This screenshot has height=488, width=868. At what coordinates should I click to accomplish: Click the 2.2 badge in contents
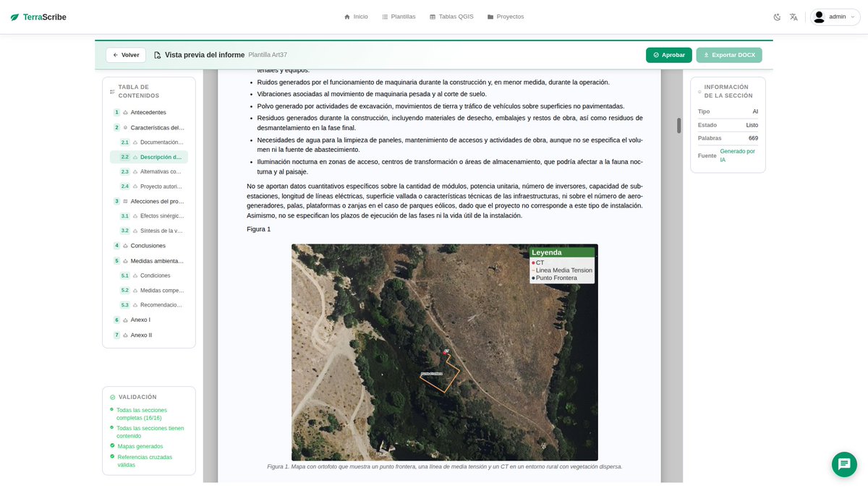point(125,157)
